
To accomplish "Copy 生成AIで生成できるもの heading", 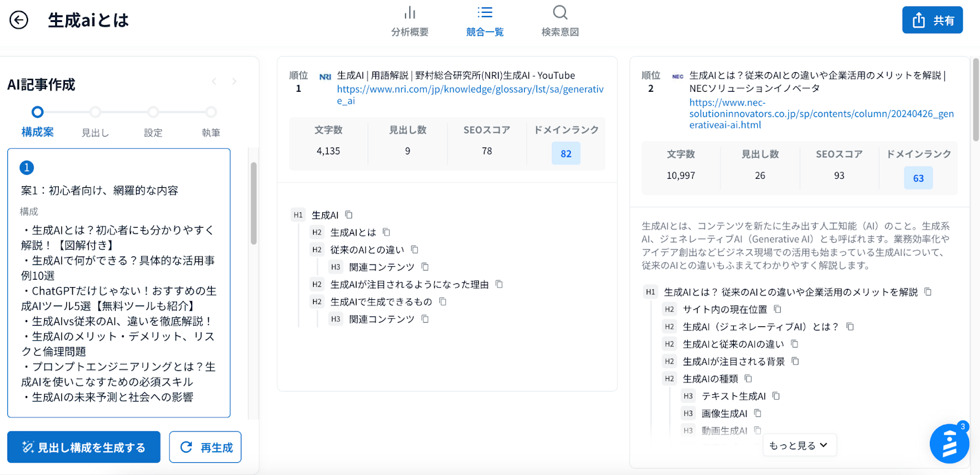I will 442,302.
